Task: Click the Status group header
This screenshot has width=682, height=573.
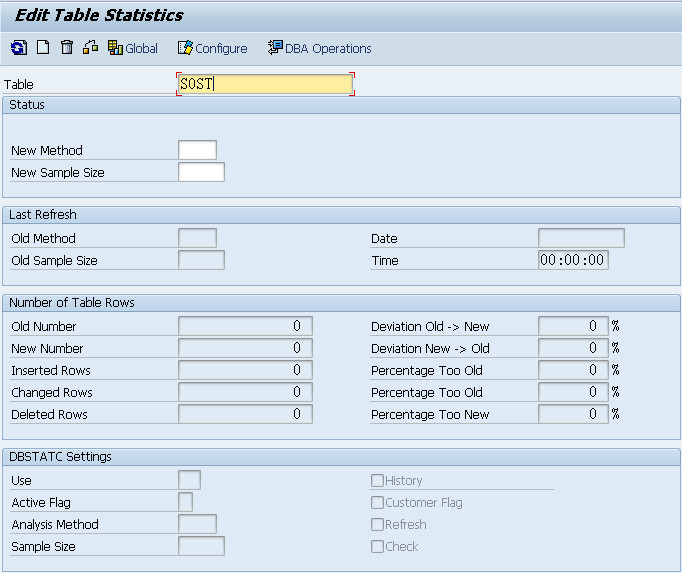Action: 341,105
